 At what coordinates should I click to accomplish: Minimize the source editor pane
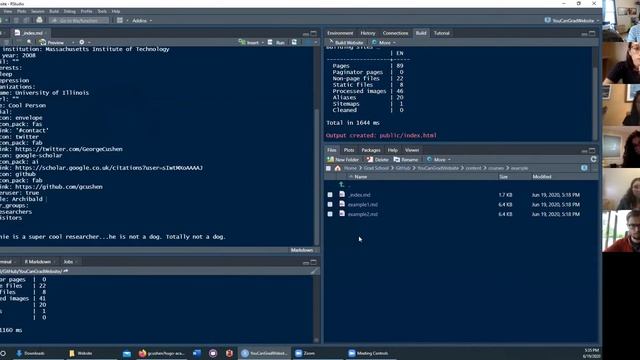point(306,33)
